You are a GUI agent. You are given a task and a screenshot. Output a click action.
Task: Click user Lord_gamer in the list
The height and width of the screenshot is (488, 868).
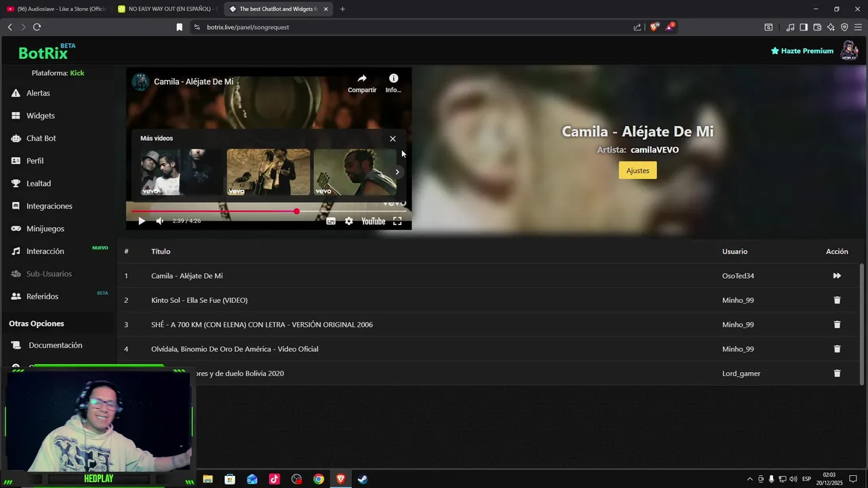741,373
